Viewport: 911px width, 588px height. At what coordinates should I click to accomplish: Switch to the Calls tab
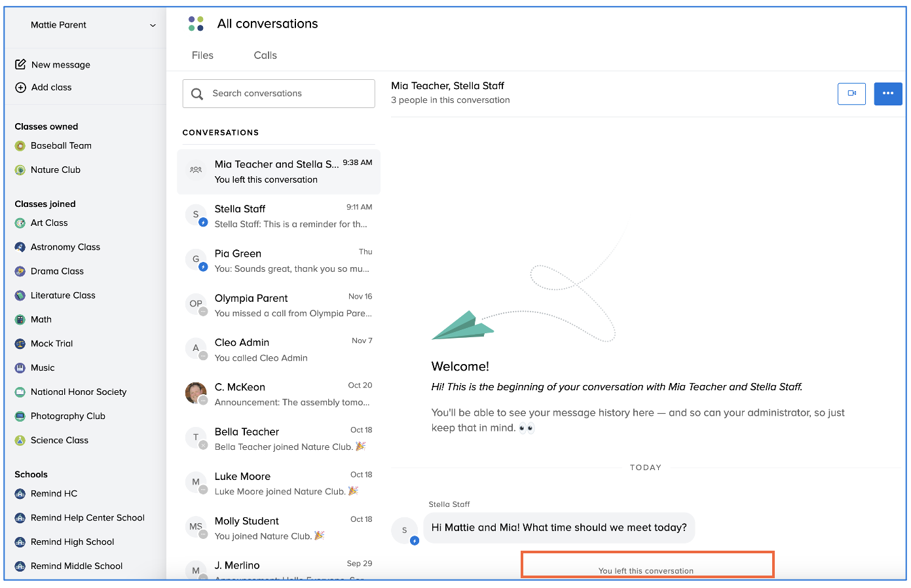tap(265, 56)
